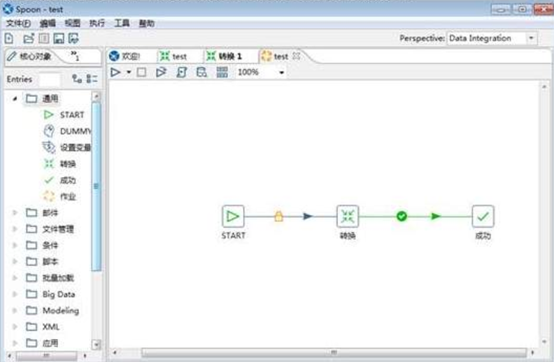
Task: Click the 成功 node on the canvas
Action: pos(483,216)
